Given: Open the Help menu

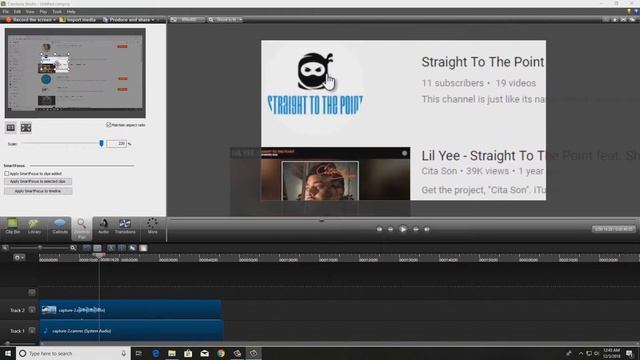Looking at the screenshot, I should tap(71, 11).
